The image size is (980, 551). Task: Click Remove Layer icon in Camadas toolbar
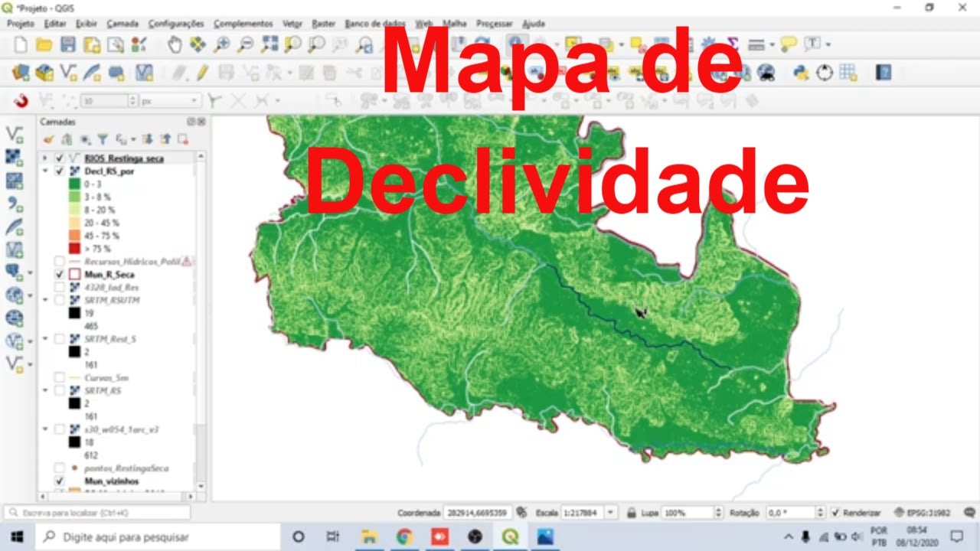(x=183, y=139)
